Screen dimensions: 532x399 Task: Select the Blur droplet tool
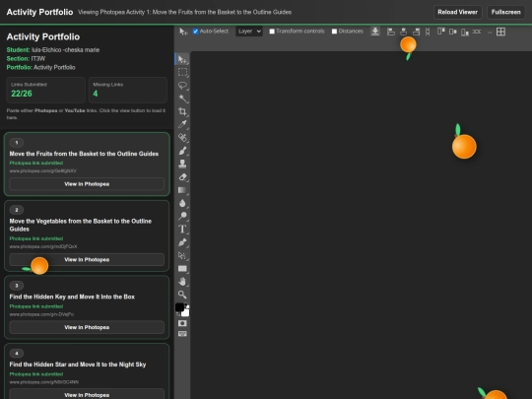point(182,203)
